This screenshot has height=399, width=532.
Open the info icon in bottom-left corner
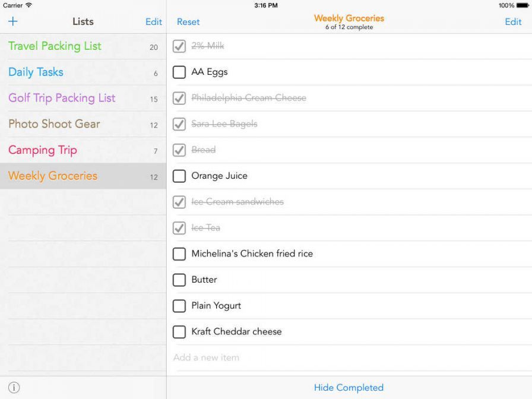point(14,388)
